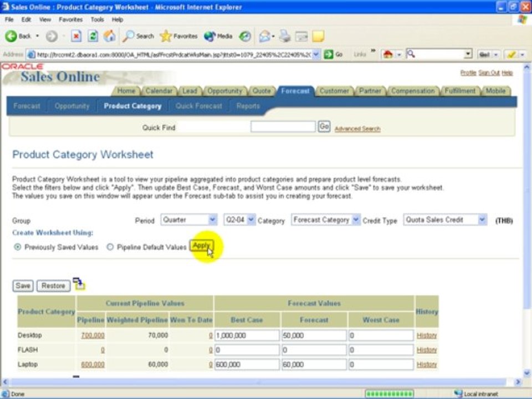
Task: Open the Laptop pipeline 600,000 link
Action: coord(93,365)
